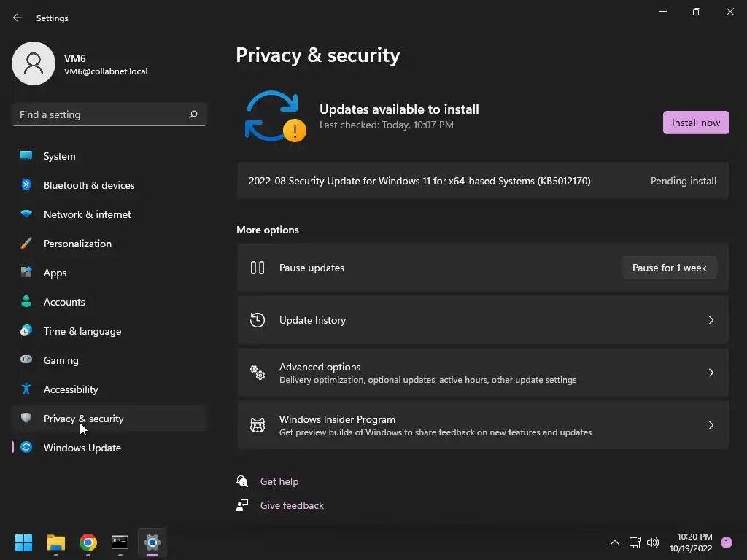
Task: Select Privacy & security in sidebar
Action: tap(84, 419)
